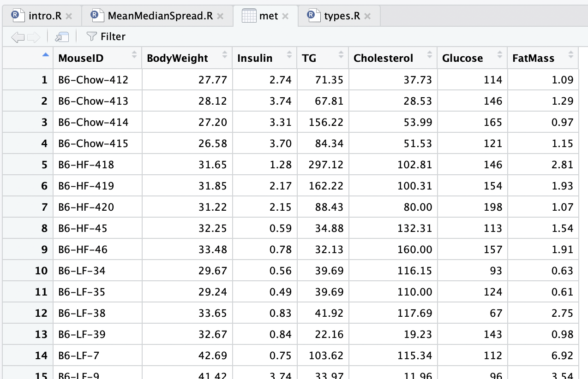This screenshot has height=379, width=588.
Task: Open the Filter button
Action: tap(106, 36)
